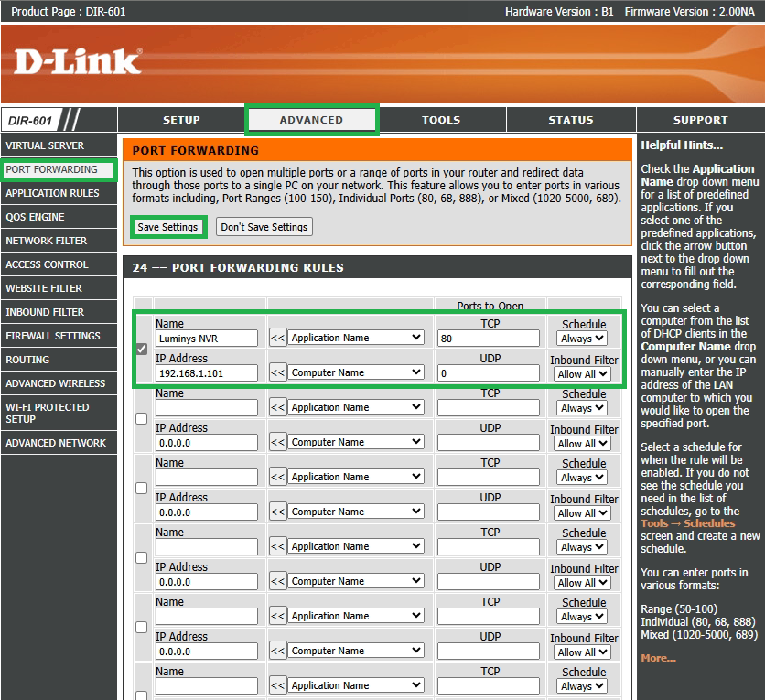Click << arrow next to second rule's Computer Name
Screen dimensions: 765x700
tap(277, 443)
